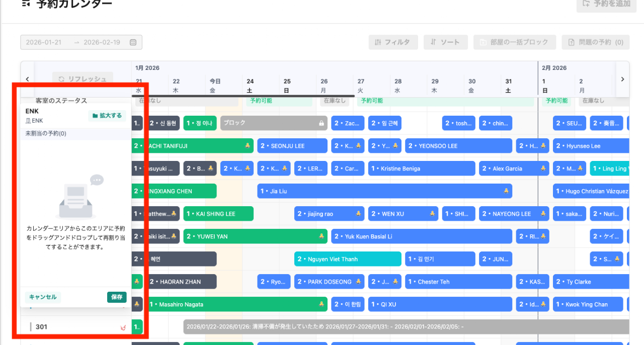Viewport: 644px width, 345px height.
Task: Open 部屋の一括ブロック bulk room block
Action: (x=514, y=42)
